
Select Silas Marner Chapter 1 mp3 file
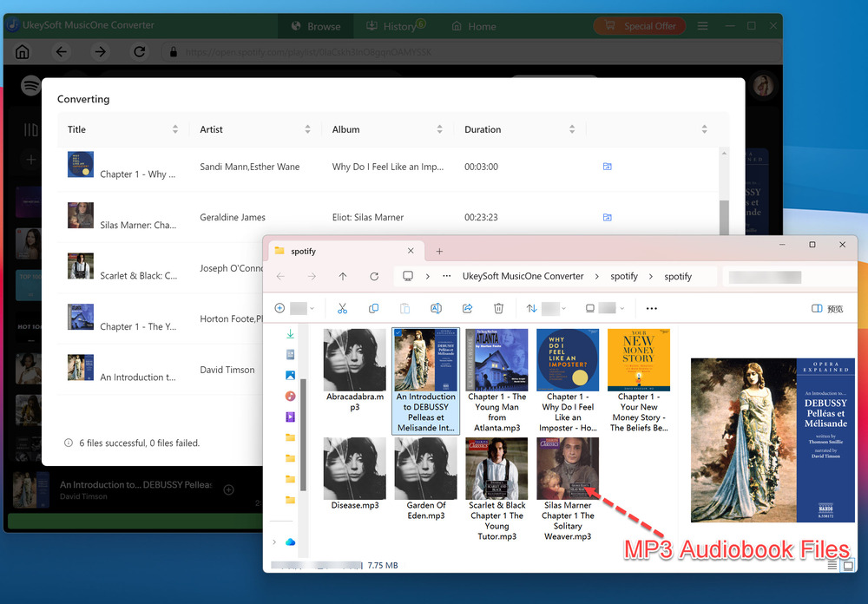pyautogui.click(x=568, y=489)
